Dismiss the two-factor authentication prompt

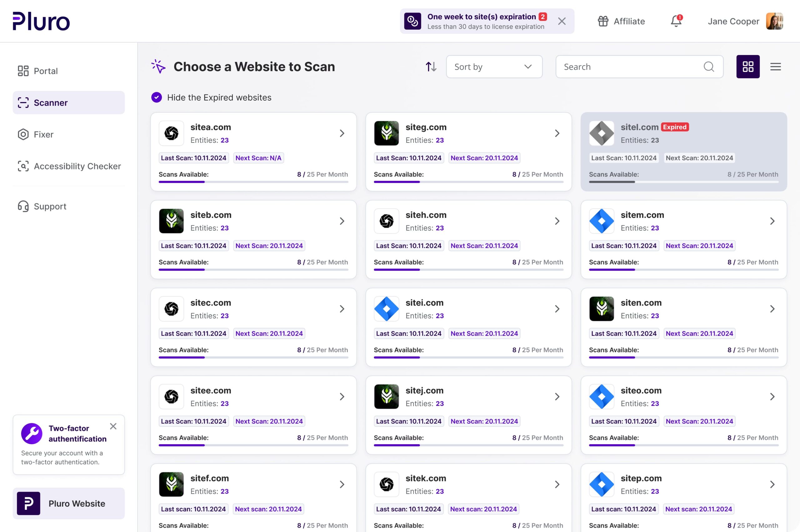(113, 426)
